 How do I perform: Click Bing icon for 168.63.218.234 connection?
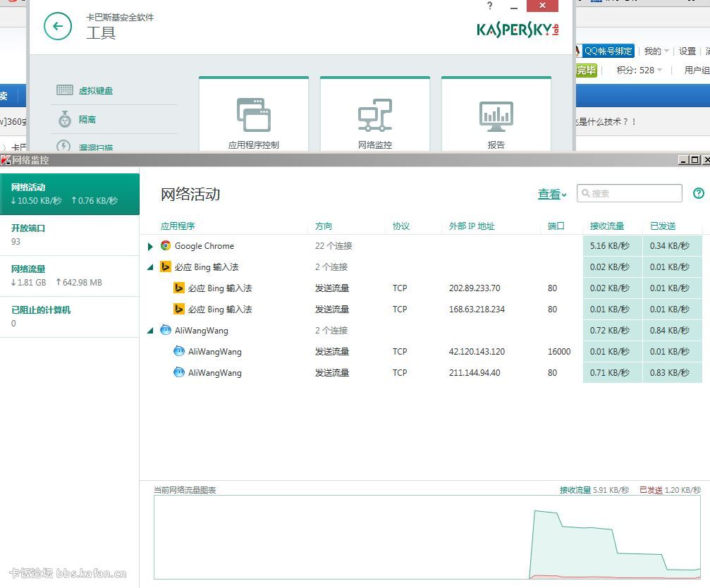tap(179, 309)
